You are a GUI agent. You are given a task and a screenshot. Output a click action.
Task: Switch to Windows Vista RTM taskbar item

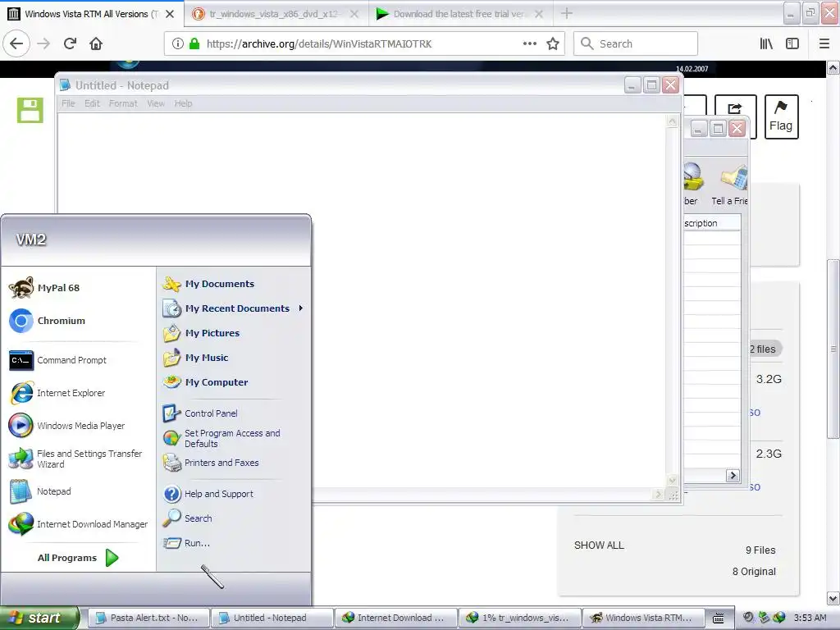643,618
